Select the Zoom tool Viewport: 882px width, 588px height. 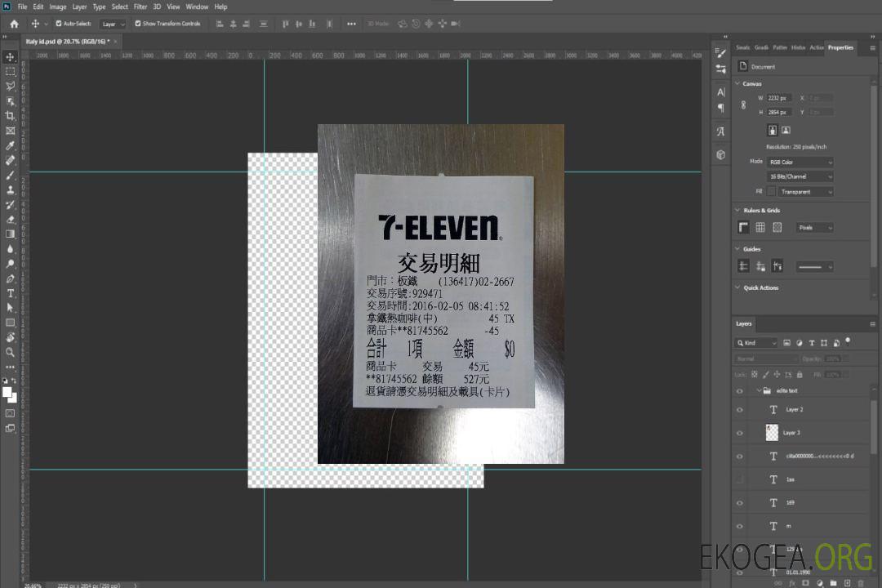tap(10, 352)
